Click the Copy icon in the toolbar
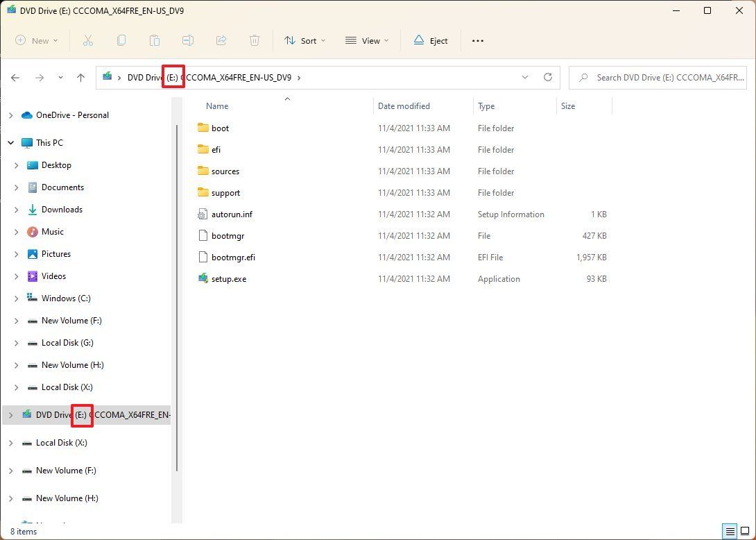 coord(121,40)
